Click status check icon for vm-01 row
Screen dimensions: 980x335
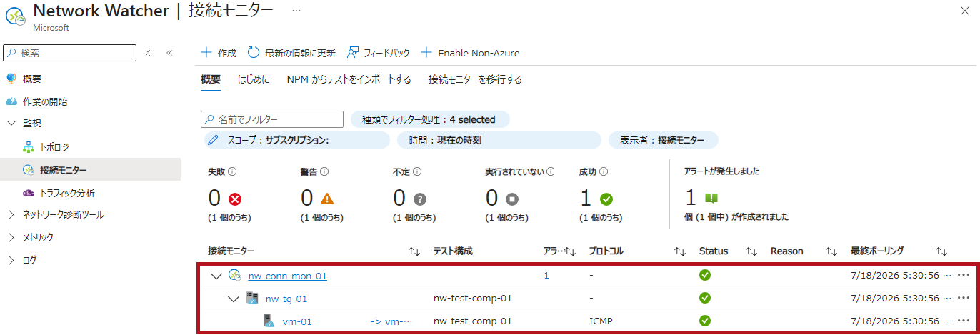[704, 321]
